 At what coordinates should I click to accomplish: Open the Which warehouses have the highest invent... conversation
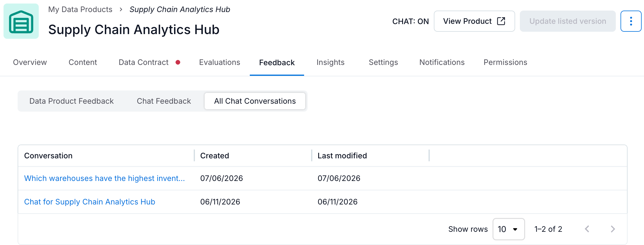pos(104,178)
